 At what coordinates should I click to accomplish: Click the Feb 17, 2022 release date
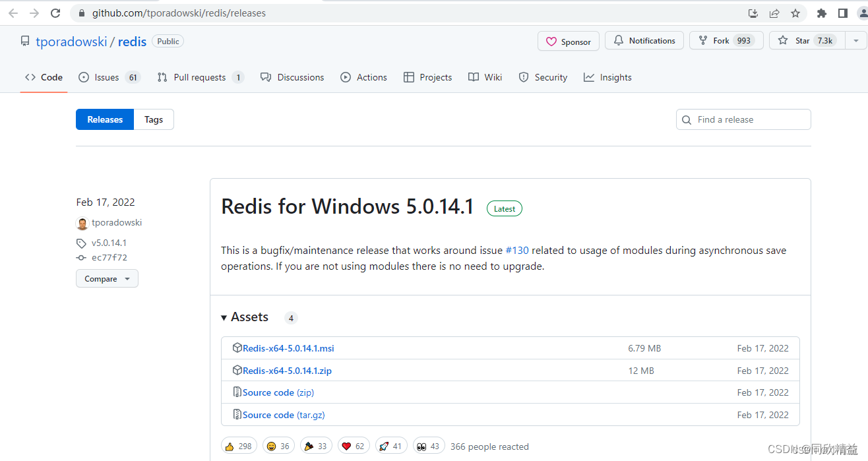click(106, 202)
